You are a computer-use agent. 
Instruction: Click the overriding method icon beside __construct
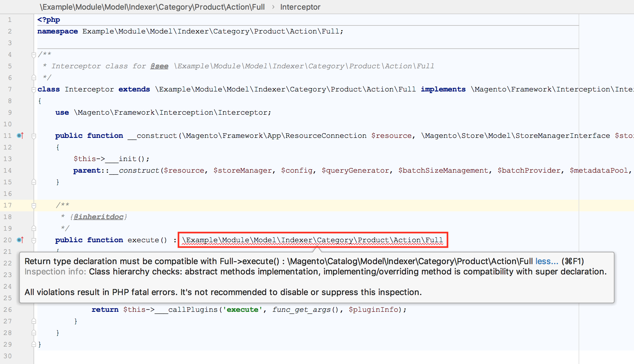[x=20, y=136]
